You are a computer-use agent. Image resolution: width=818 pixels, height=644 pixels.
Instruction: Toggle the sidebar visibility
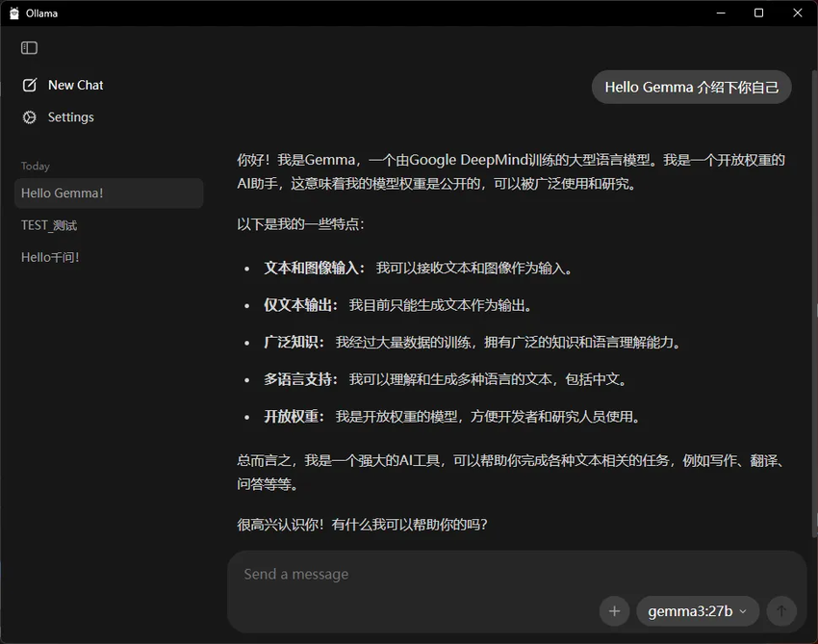click(29, 47)
